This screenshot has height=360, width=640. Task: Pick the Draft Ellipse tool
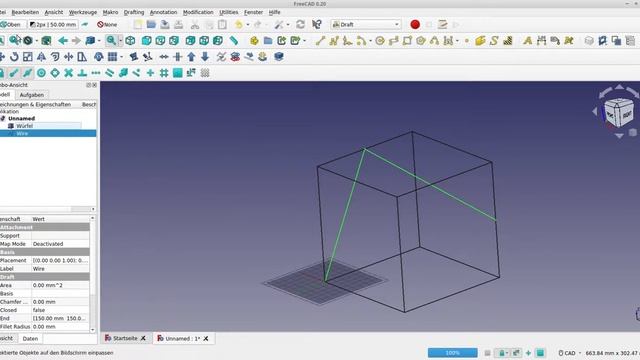[393, 40]
